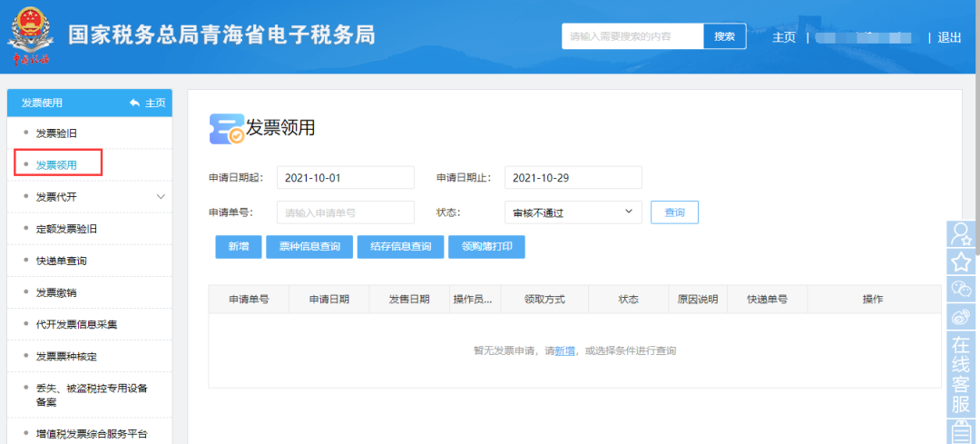980x444 pixels.
Task: Select 发票票种核定 in sidebar
Action: click(x=66, y=357)
